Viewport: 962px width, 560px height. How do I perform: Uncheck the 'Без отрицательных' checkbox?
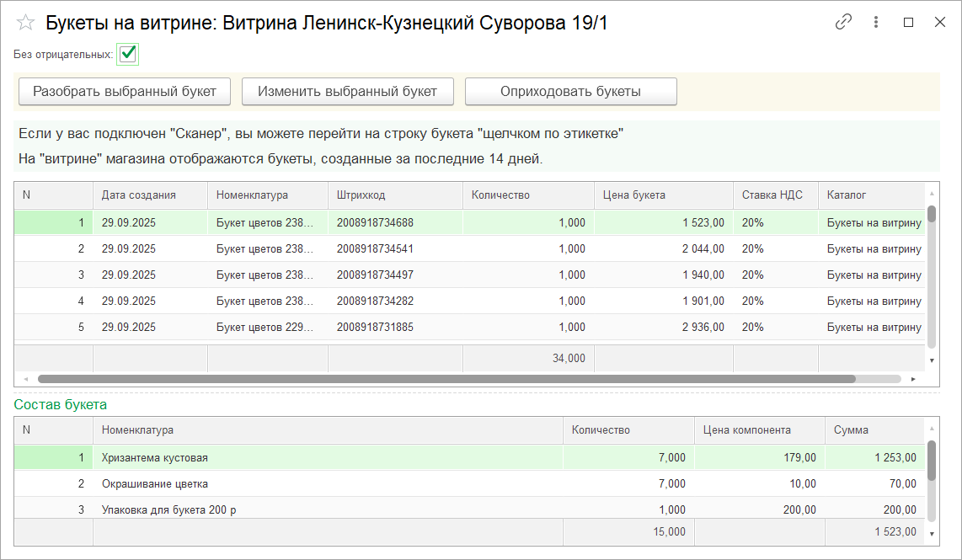tap(128, 55)
